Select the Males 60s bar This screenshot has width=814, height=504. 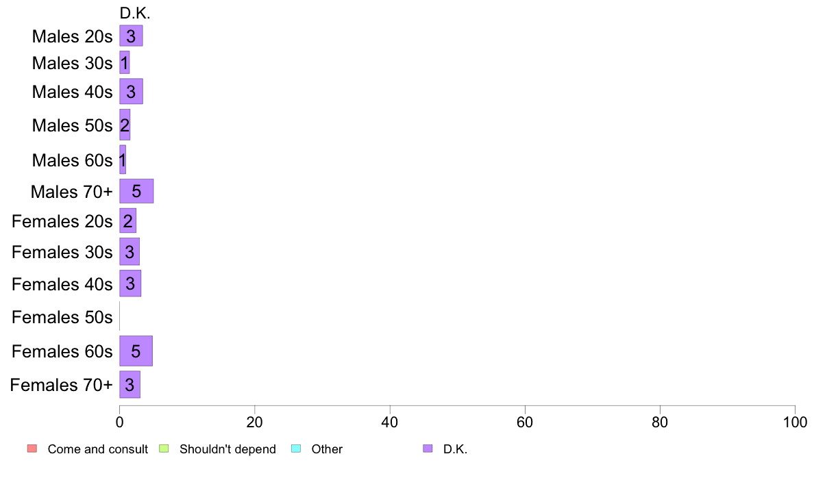coord(123,160)
